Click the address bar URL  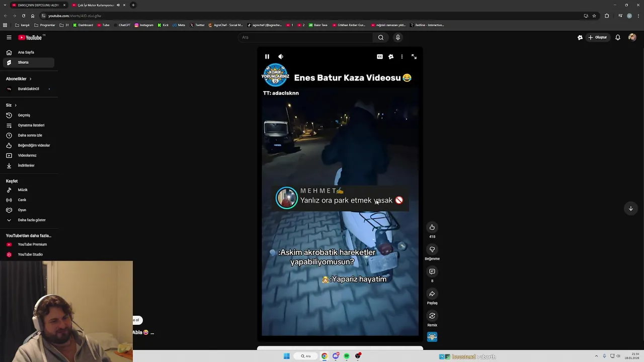(x=74, y=16)
